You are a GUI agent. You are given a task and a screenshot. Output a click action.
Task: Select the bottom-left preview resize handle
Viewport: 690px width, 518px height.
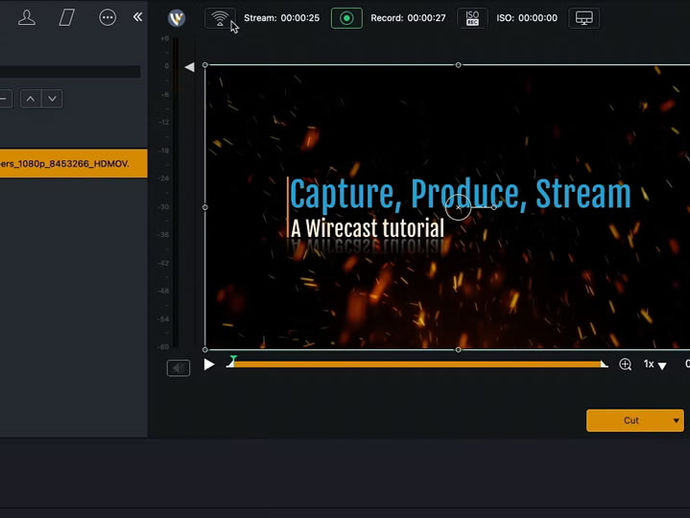tap(205, 349)
